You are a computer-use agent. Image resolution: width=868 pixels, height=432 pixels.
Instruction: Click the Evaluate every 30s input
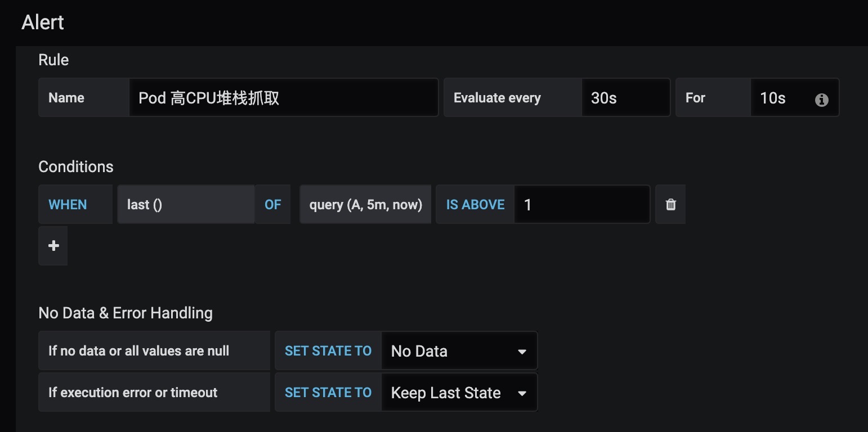coord(625,98)
